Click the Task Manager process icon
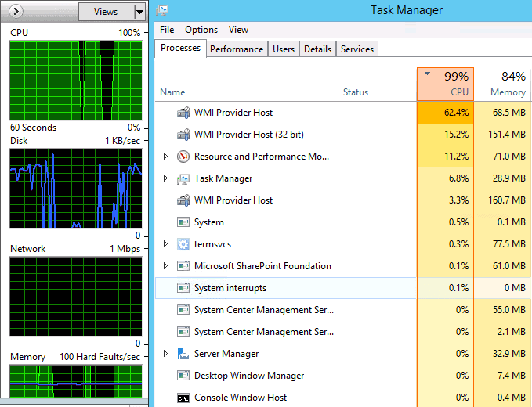 (183, 178)
